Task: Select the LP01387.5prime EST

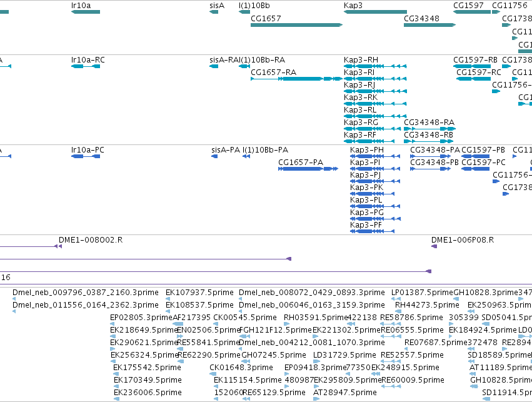Action: tap(396, 299)
